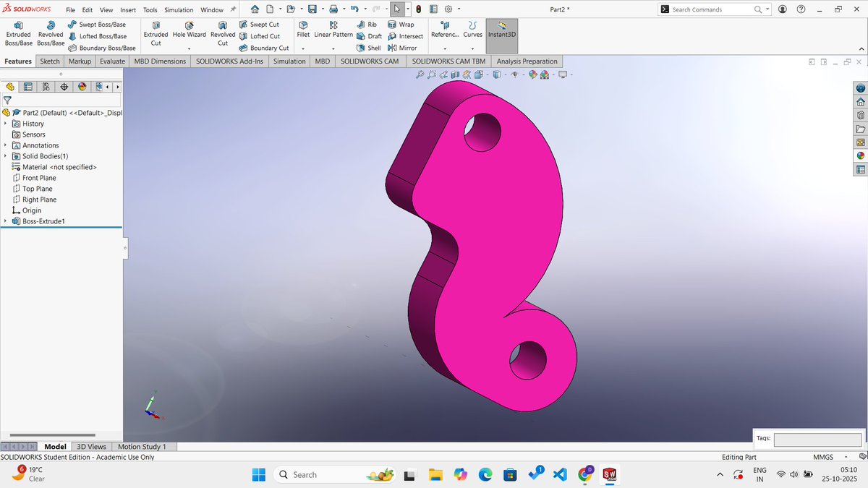Click the Lofted Boss/Base tool
868x488 pixels.
[97, 36]
